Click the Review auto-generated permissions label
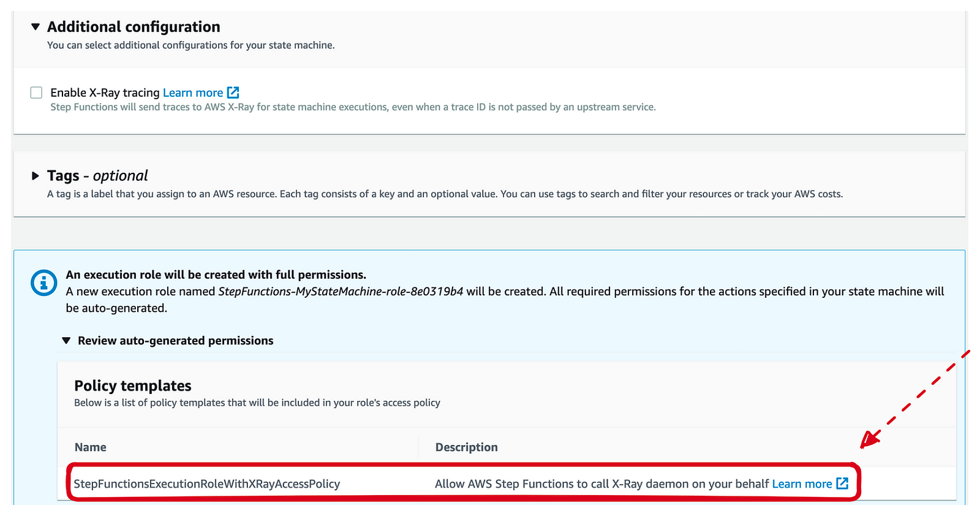 (176, 341)
